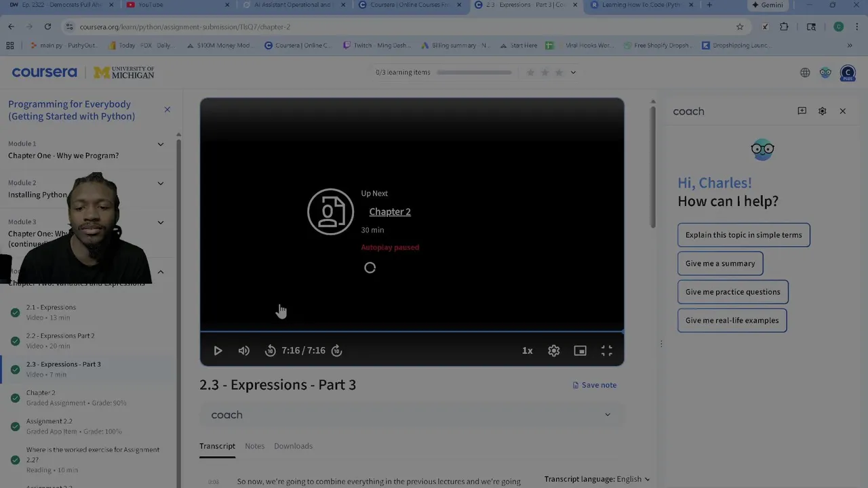Image resolution: width=868 pixels, height=488 pixels.
Task: Open Chapter 2 graded assignment
Action: click(88, 398)
